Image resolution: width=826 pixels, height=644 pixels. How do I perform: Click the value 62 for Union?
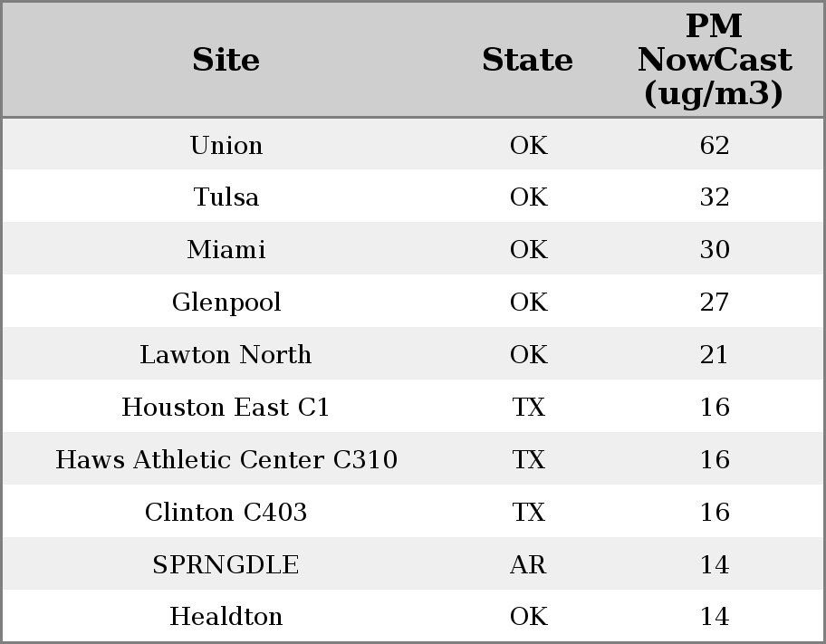(715, 145)
